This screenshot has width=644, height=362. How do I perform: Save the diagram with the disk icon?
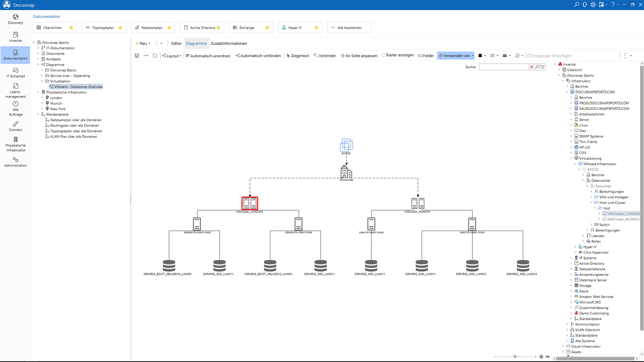tap(137, 56)
